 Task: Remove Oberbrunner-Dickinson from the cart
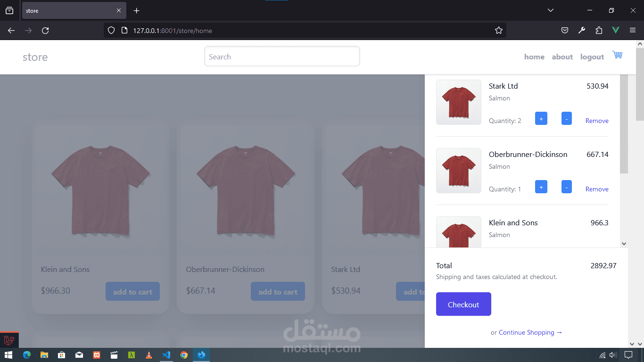pos(597,189)
